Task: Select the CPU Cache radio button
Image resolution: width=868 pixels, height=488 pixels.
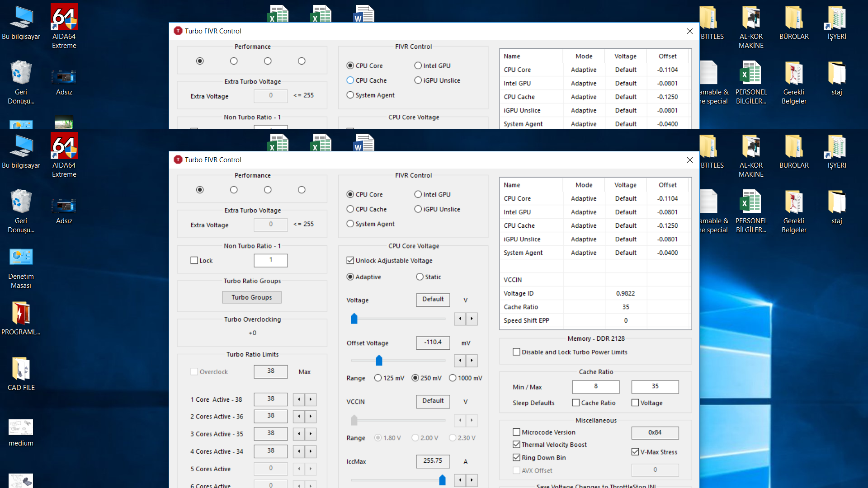Action: tap(350, 209)
